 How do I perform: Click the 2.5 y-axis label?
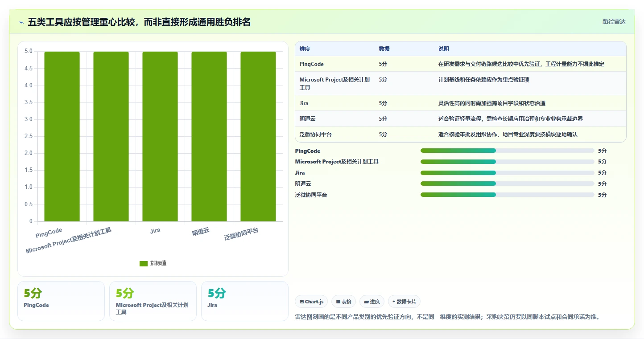tap(29, 136)
